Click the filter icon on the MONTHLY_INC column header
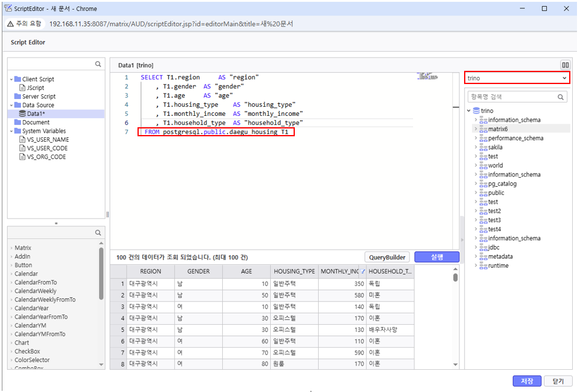 tap(363, 271)
